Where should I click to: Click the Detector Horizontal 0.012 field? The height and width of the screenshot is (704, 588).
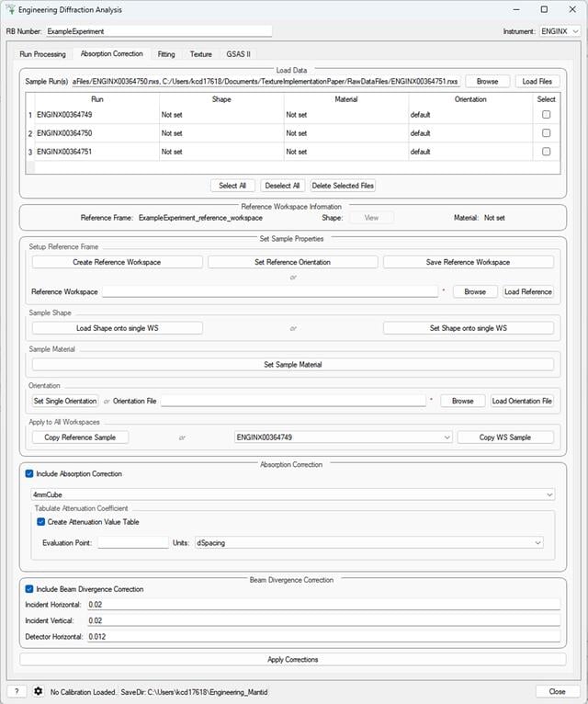tap(323, 637)
